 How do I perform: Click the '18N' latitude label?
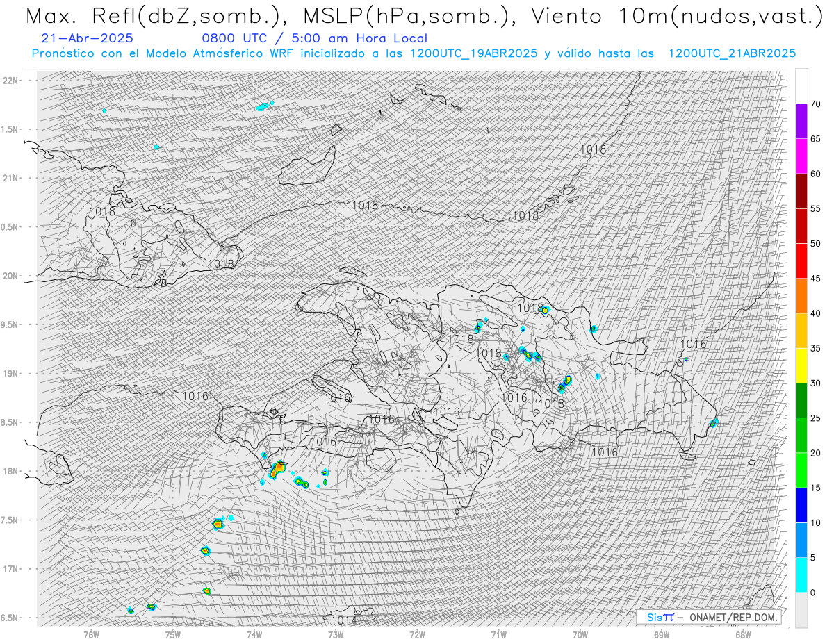tap(10, 471)
